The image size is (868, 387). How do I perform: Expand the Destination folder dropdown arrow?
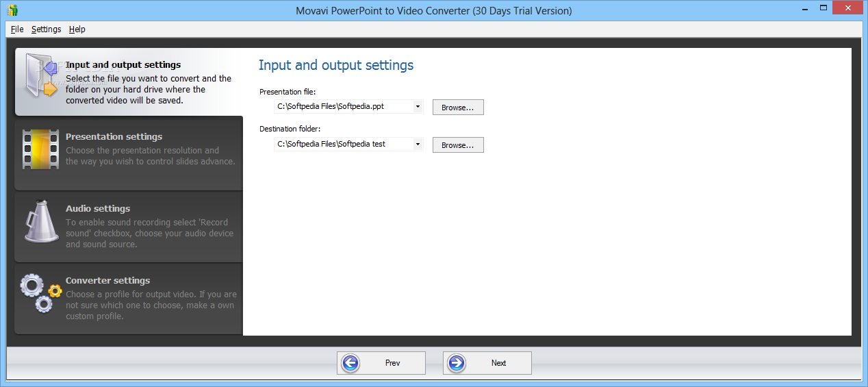pyautogui.click(x=418, y=145)
